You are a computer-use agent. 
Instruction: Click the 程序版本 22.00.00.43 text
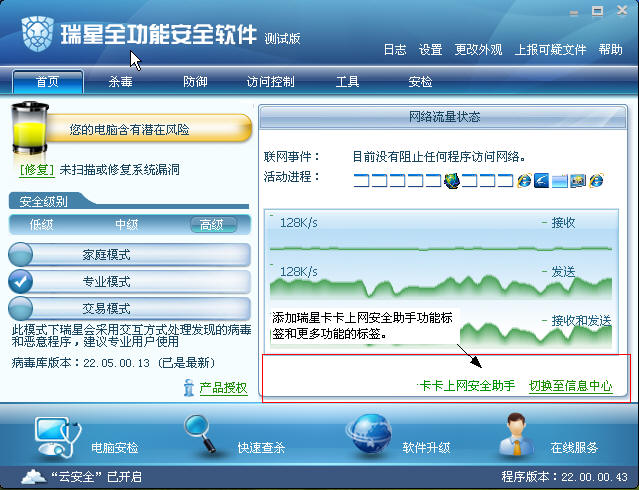coord(564,477)
